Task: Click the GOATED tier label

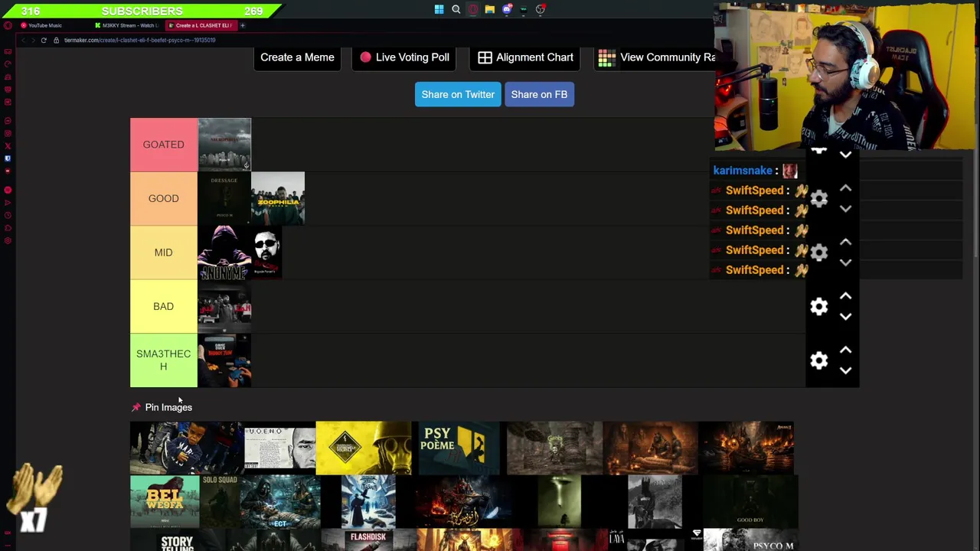Action: 164,145
